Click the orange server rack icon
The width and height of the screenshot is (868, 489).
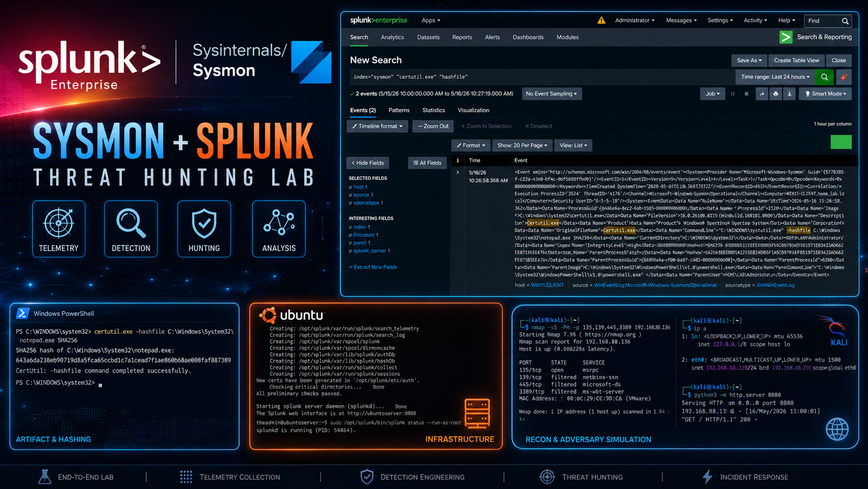click(x=477, y=413)
